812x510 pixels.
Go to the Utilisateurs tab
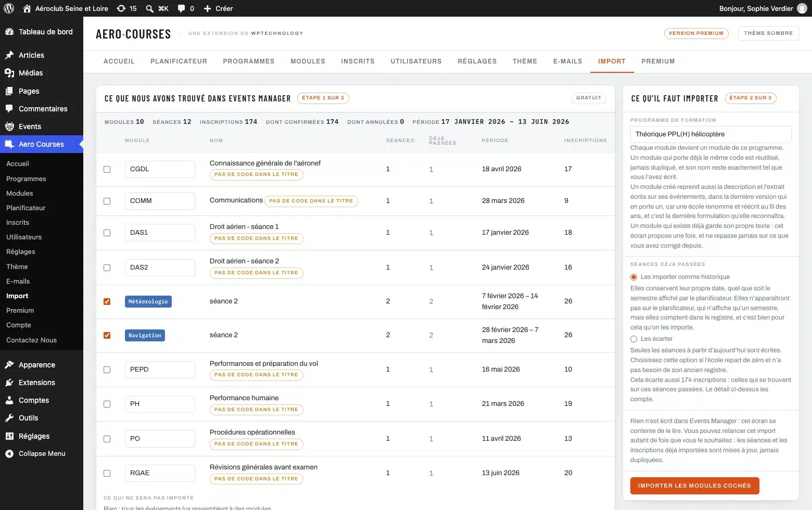click(x=416, y=61)
